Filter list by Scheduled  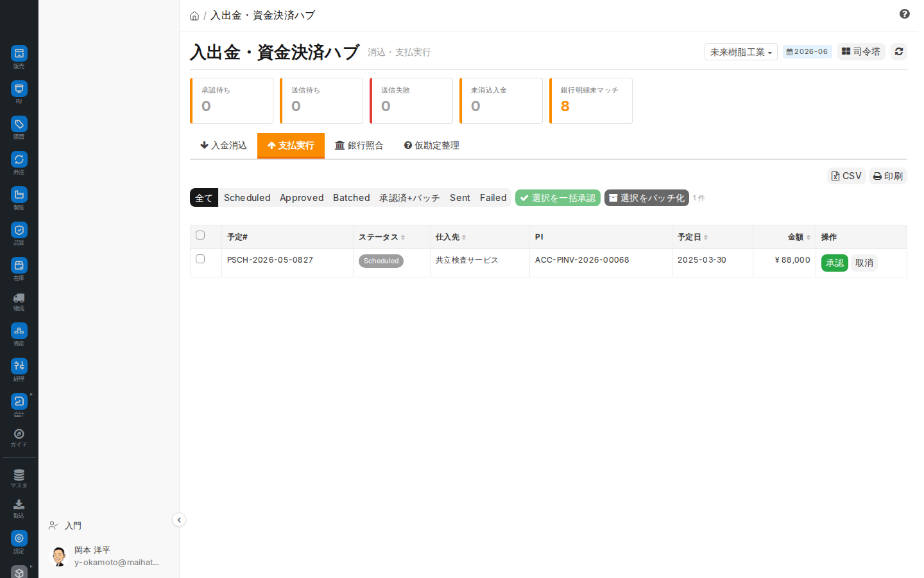point(247,198)
